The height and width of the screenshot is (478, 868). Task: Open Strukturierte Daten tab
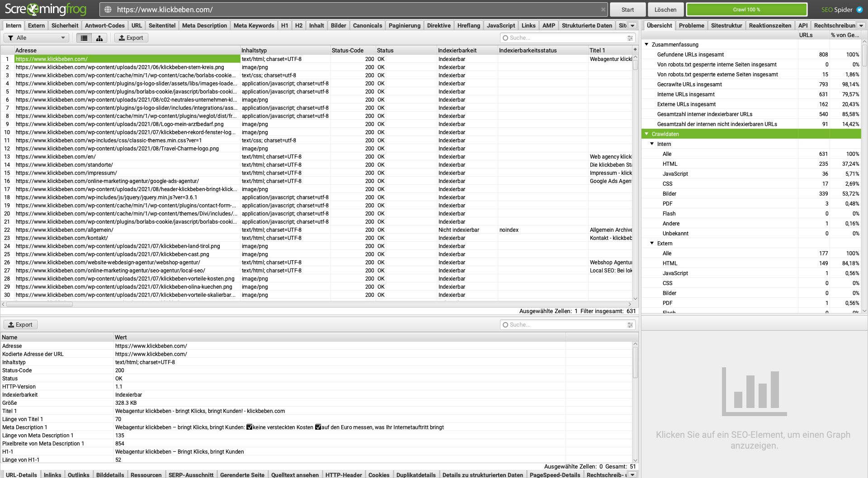click(x=587, y=26)
